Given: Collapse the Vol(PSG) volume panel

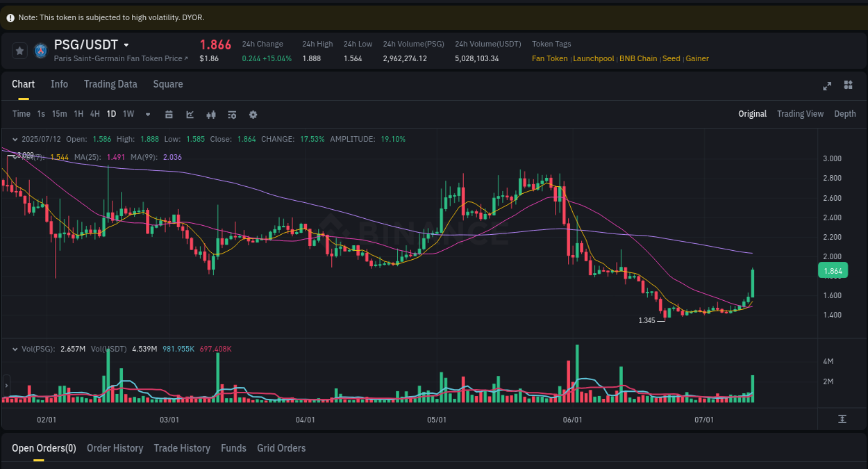Looking at the screenshot, I should coord(14,349).
